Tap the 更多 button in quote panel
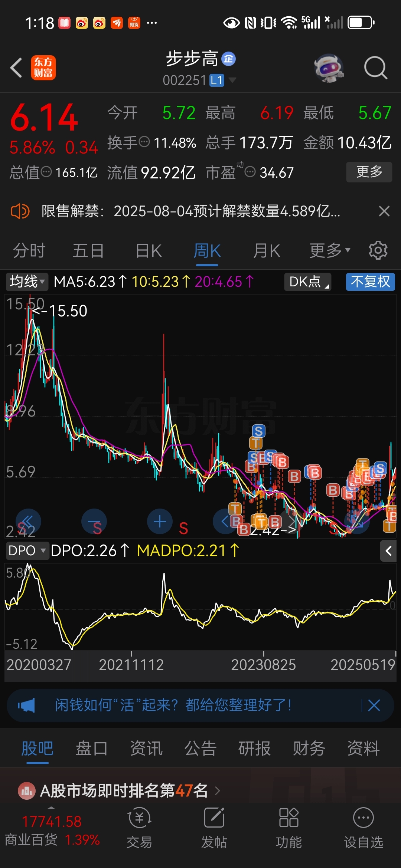Screen dimensions: 401x868 (369, 172)
